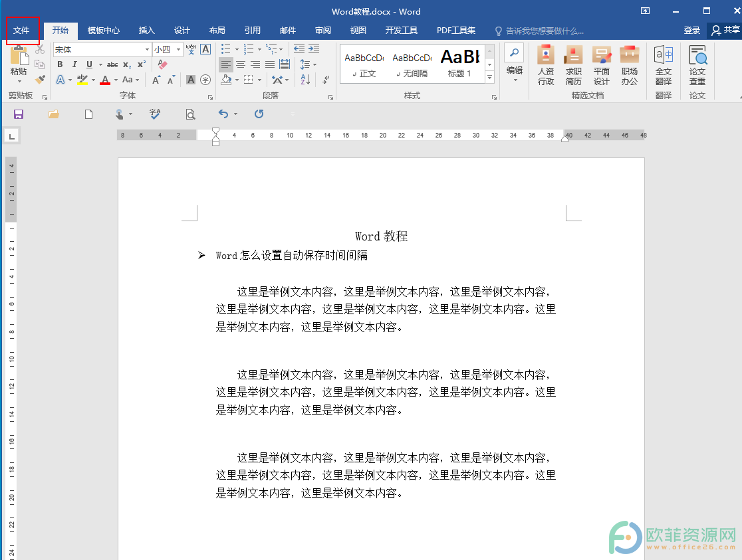Image resolution: width=742 pixels, height=560 pixels.
Task: Center align the text
Action: click(x=241, y=64)
